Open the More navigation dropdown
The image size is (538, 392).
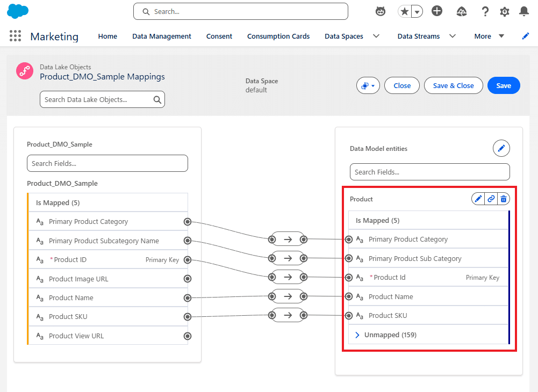pyautogui.click(x=489, y=36)
